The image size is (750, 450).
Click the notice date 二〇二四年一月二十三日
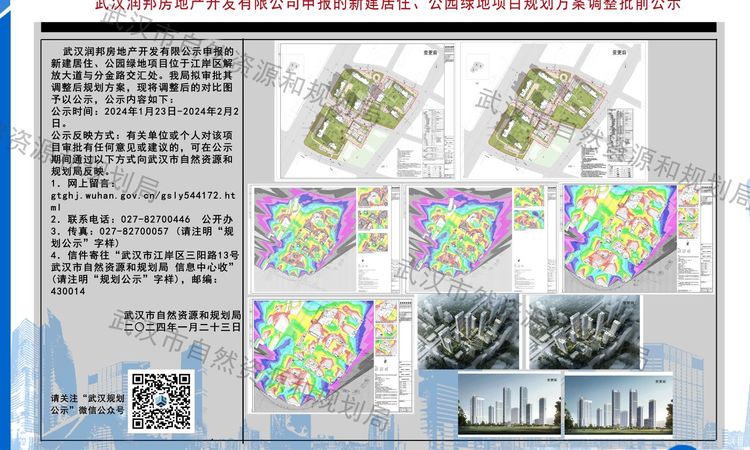(x=182, y=327)
